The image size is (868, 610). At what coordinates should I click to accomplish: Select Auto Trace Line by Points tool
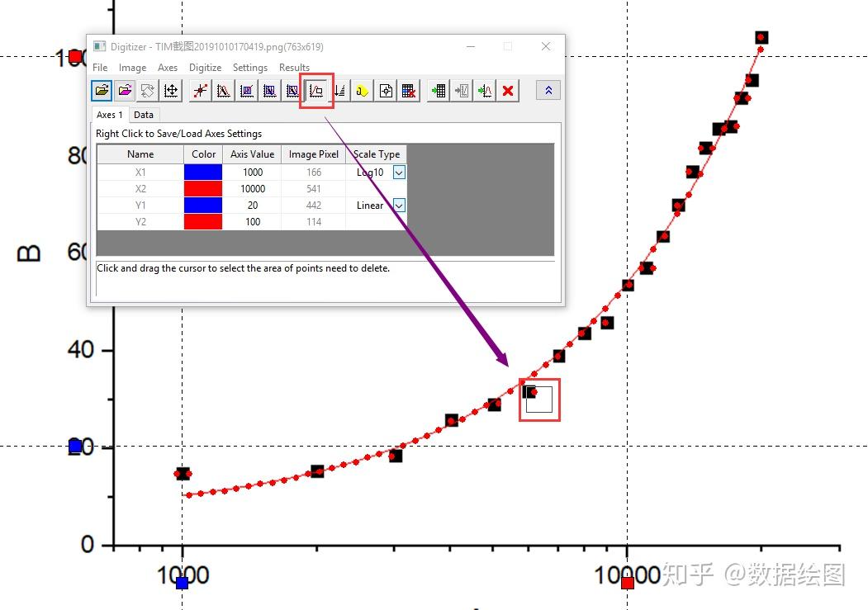pyautogui.click(x=224, y=91)
